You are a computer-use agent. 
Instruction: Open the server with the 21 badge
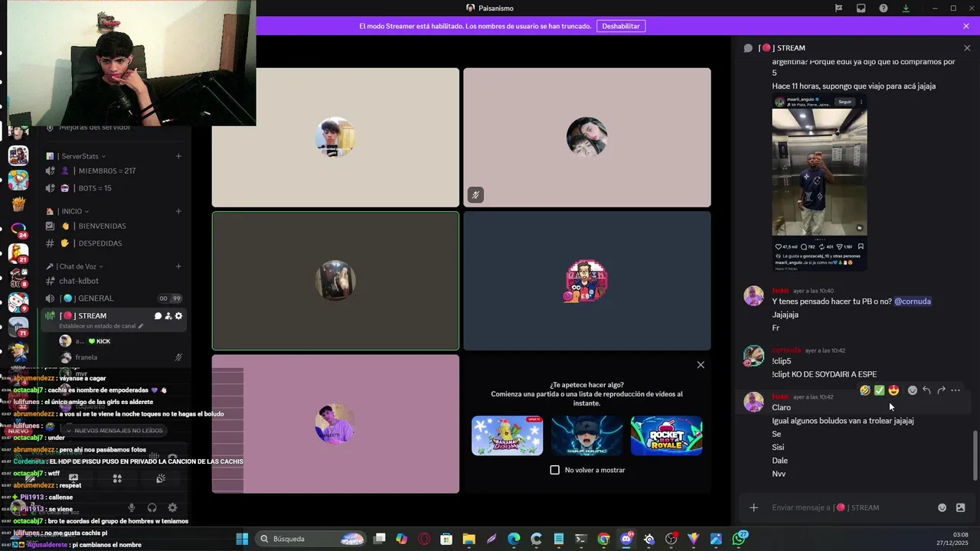pos(18,253)
